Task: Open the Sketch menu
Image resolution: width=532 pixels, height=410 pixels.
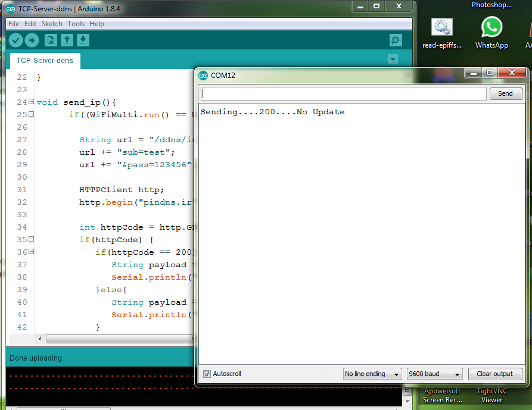Action: [x=52, y=24]
